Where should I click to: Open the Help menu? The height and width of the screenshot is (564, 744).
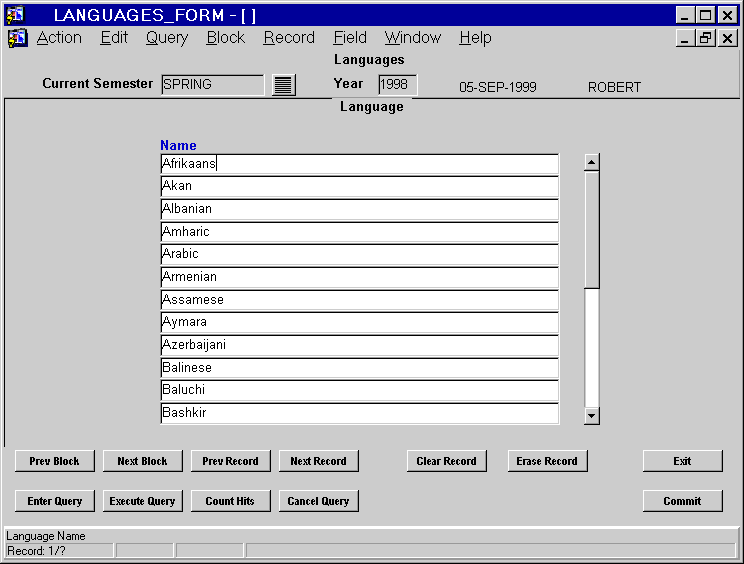coord(475,37)
